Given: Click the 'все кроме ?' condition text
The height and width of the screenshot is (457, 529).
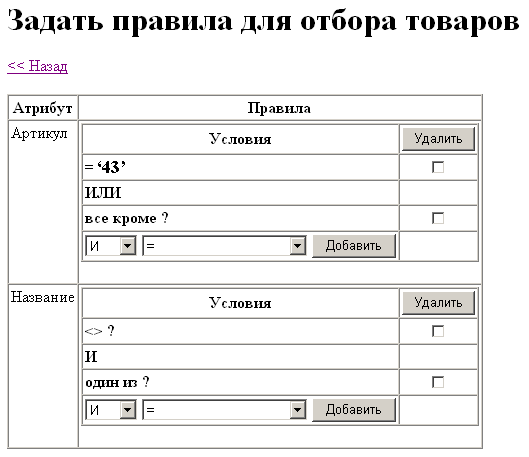Looking at the screenshot, I should point(126,218).
